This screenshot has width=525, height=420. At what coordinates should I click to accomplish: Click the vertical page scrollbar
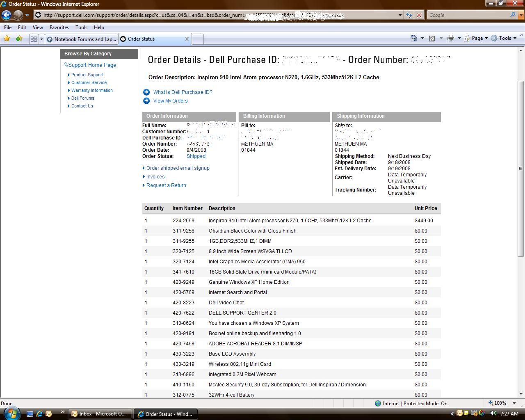pos(520,168)
